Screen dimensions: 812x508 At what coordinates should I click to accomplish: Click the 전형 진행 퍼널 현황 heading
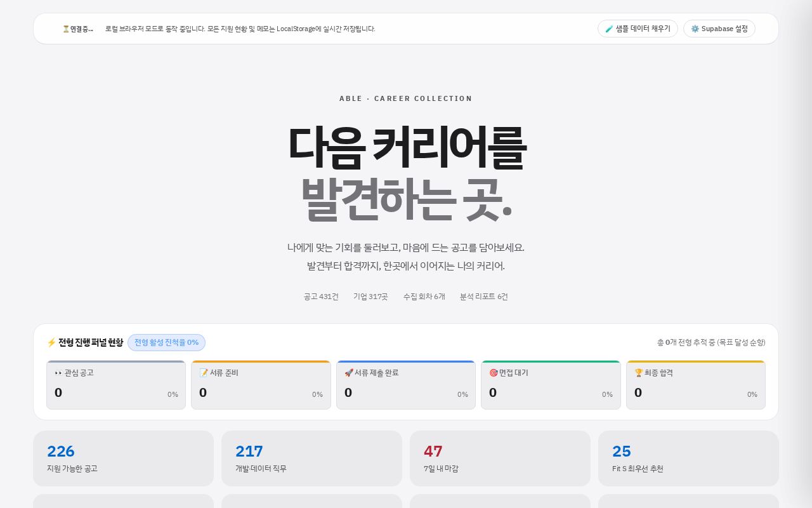pos(85,342)
